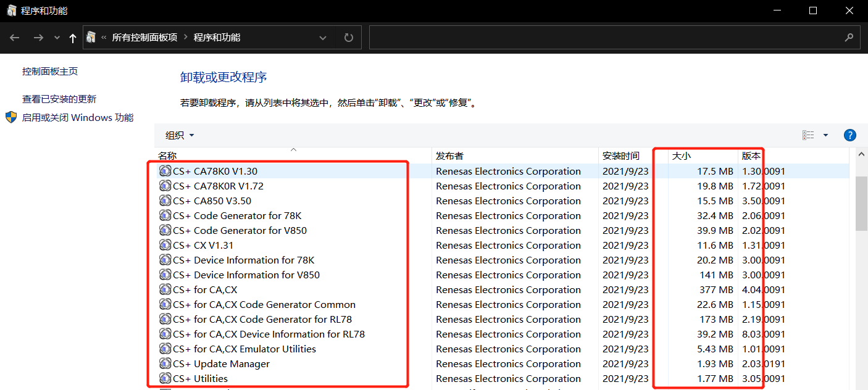868x390 pixels.
Task: Open help via the question mark icon
Action: click(x=849, y=135)
